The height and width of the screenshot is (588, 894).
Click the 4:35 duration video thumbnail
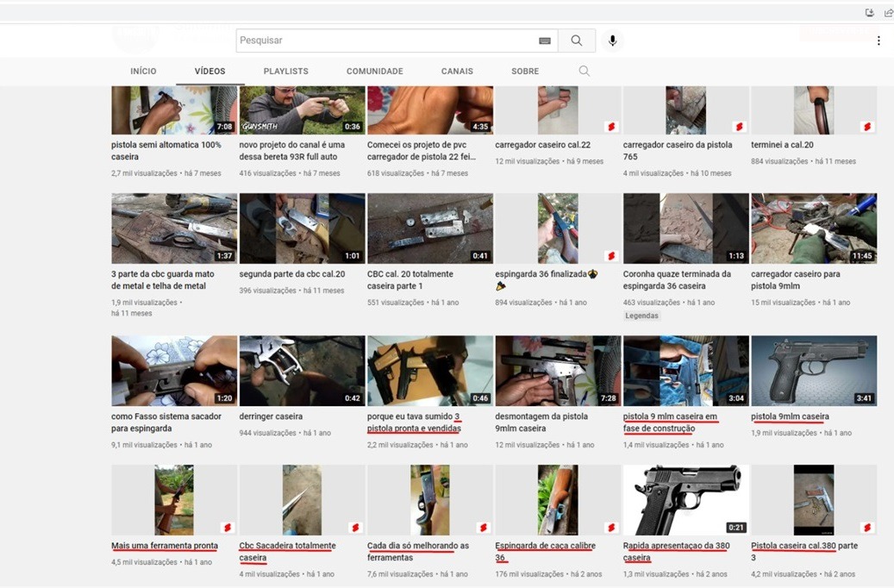point(430,110)
